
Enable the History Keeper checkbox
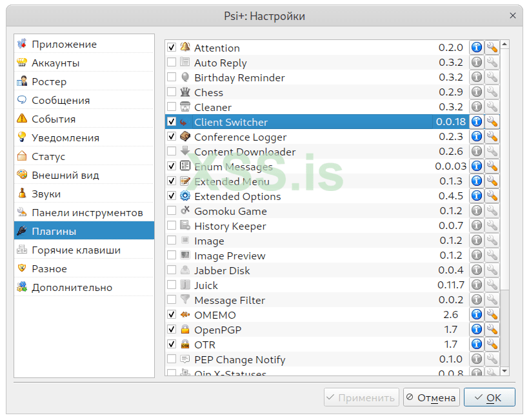(172, 225)
